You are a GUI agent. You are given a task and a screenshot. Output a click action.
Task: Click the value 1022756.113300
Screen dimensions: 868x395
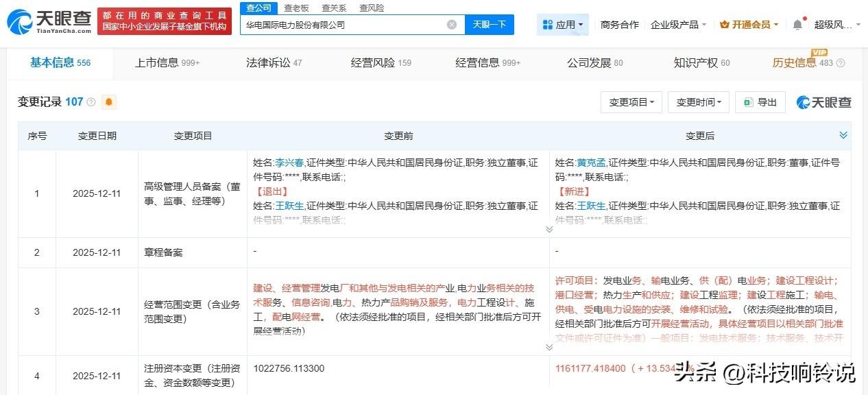289,368
